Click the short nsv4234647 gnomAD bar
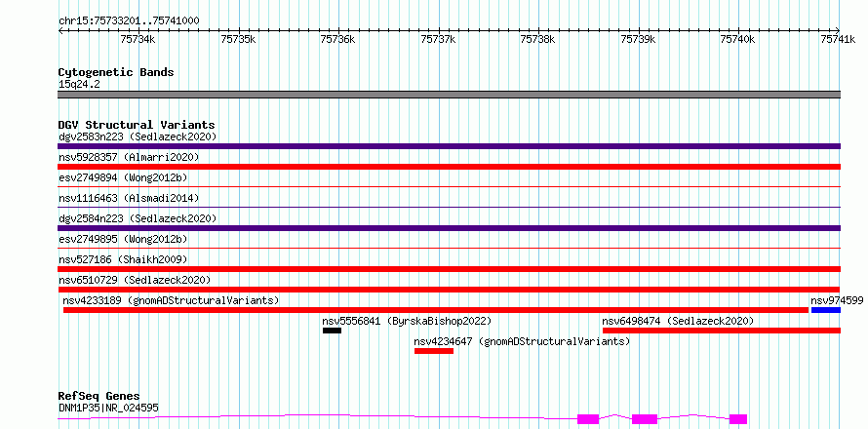This screenshot has width=868, height=429. 434,351
